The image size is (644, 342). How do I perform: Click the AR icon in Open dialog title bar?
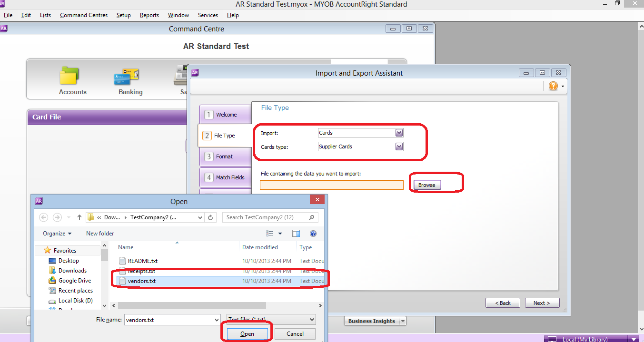coord(39,201)
